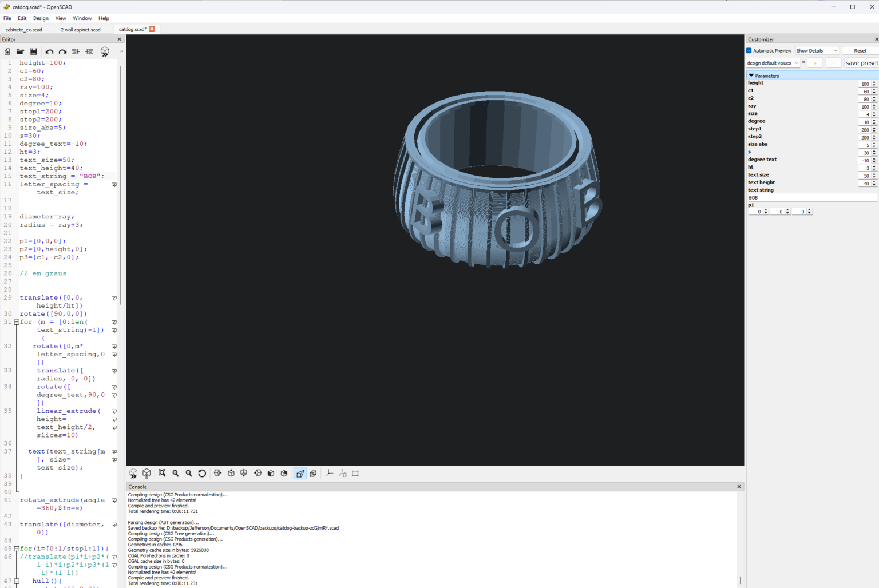Uncheck the Automatic Preview checkbox
The width and height of the screenshot is (879, 588).
(x=749, y=51)
